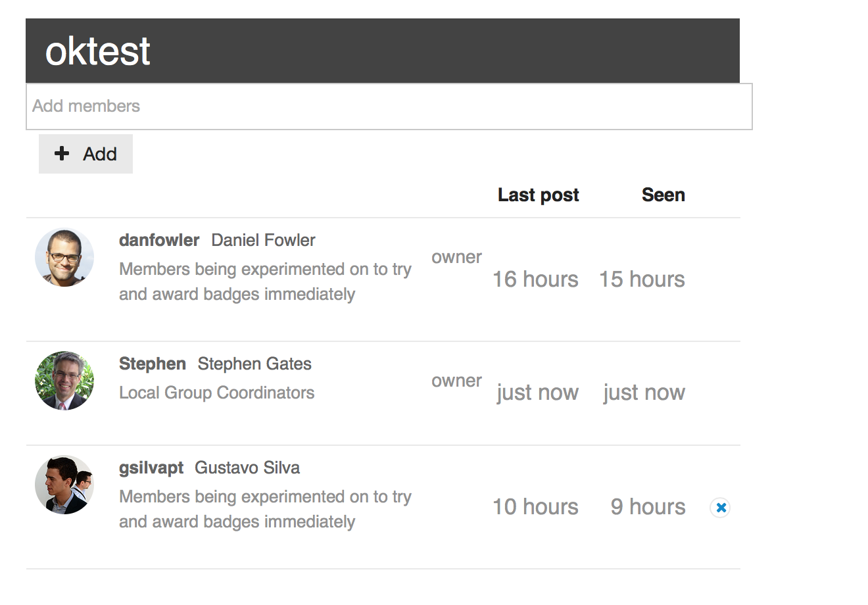Click Stephen's just now seen time
868x605 pixels.
(x=644, y=393)
